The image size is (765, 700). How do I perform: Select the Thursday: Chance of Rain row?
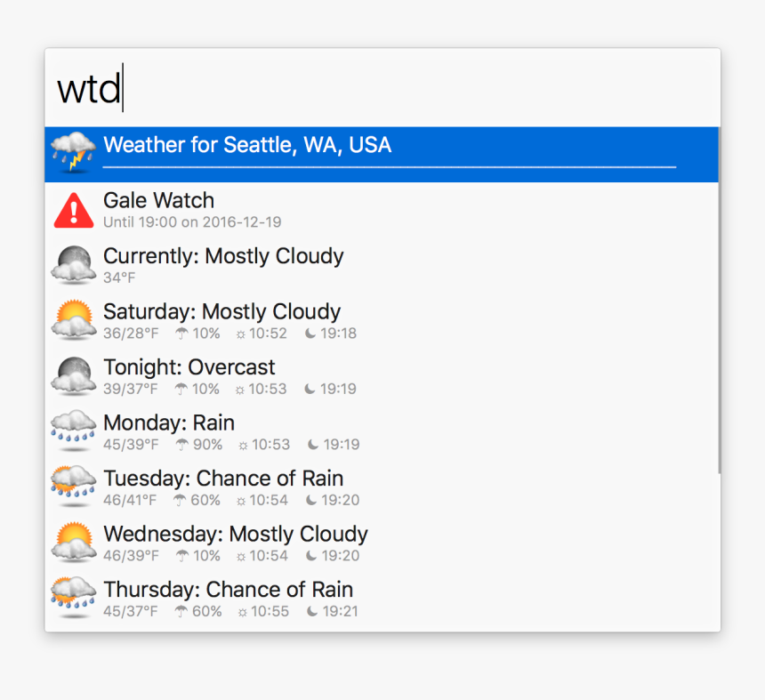tap(267, 598)
